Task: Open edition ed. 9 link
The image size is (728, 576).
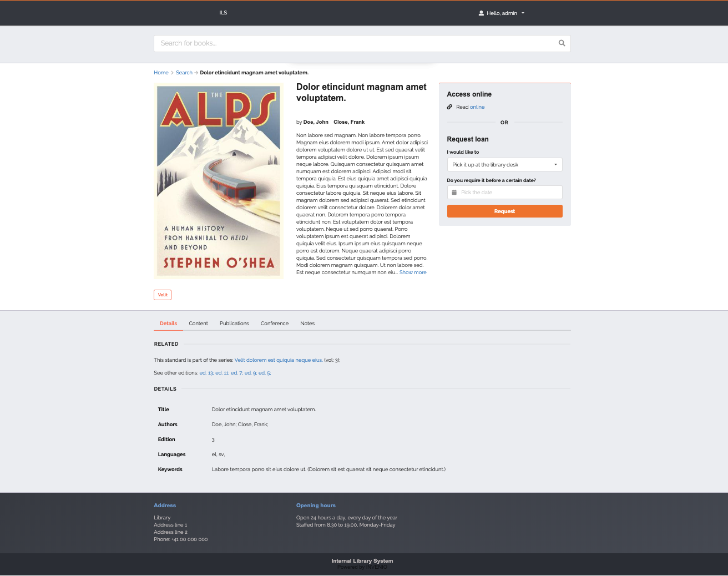Action: coord(251,373)
